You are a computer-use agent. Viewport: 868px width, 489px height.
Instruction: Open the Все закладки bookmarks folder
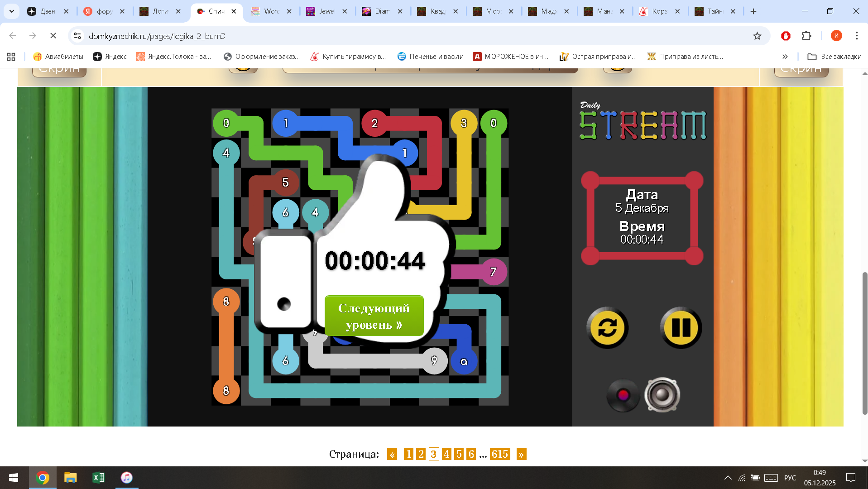click(834, 57)
